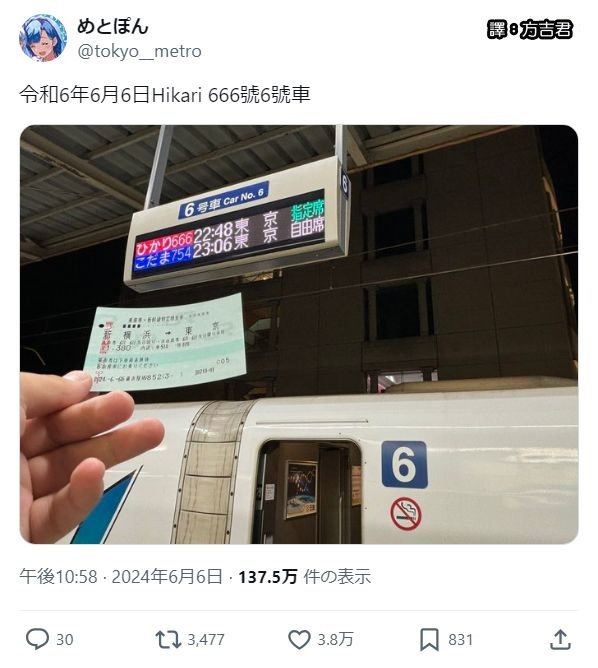Like the tweet with heart icon

[x=299, y=639]
